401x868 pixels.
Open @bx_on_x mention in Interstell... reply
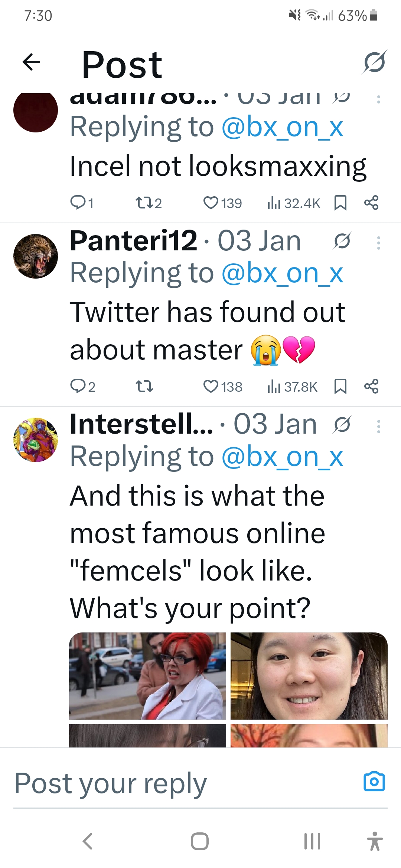click(x=282, y=457)
